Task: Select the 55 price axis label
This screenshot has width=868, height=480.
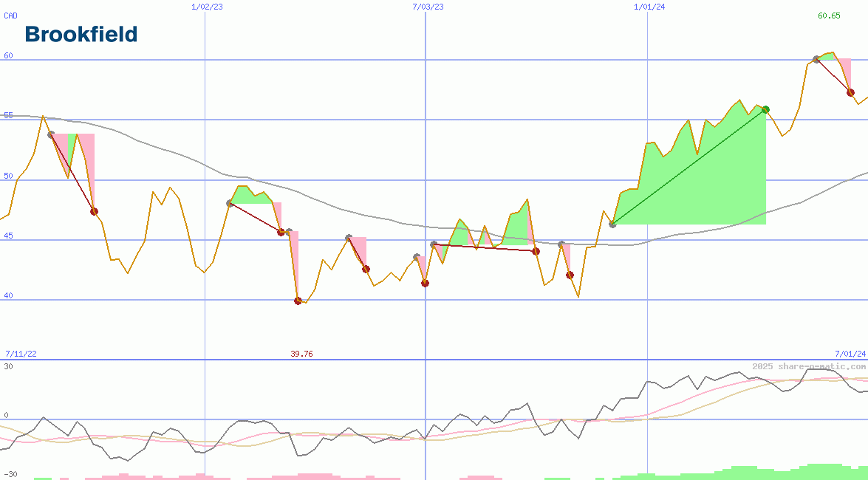Action: point(8,116)
